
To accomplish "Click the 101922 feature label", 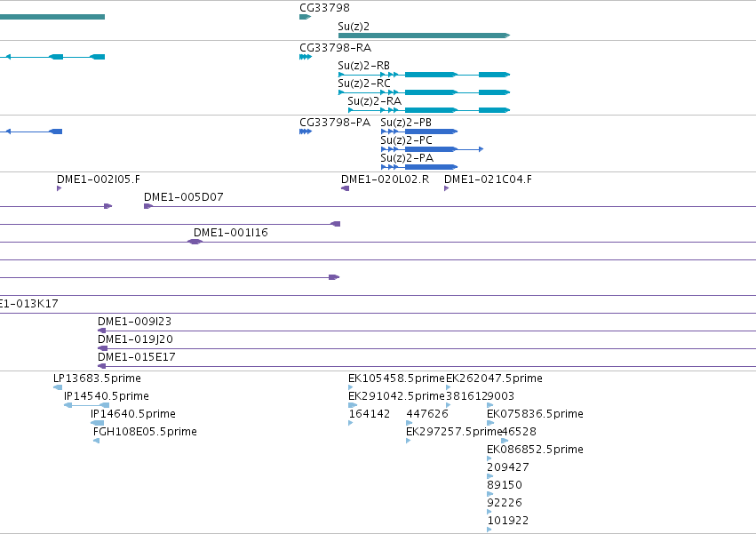I will pyautogui.click(x=507, y=521).
